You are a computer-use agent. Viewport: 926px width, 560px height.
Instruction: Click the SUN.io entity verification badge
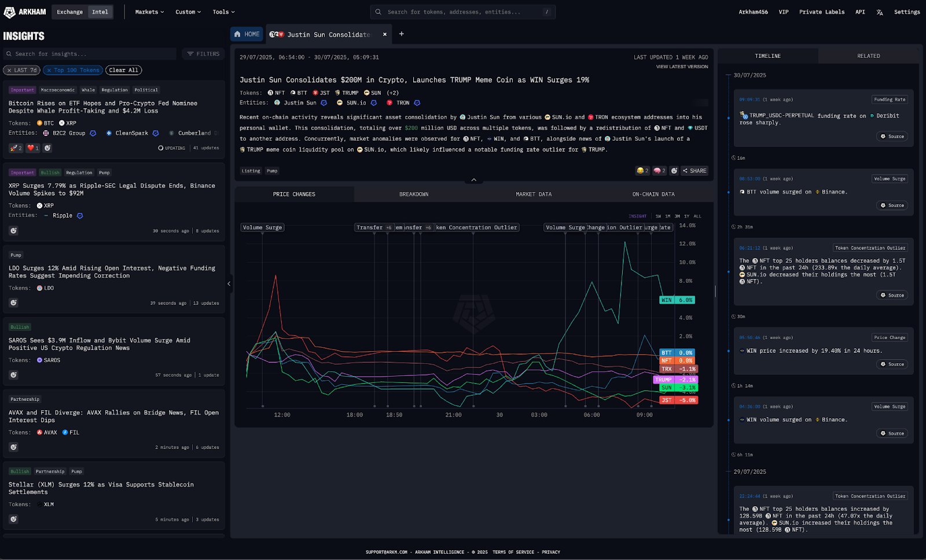click(x=374, y=103)
